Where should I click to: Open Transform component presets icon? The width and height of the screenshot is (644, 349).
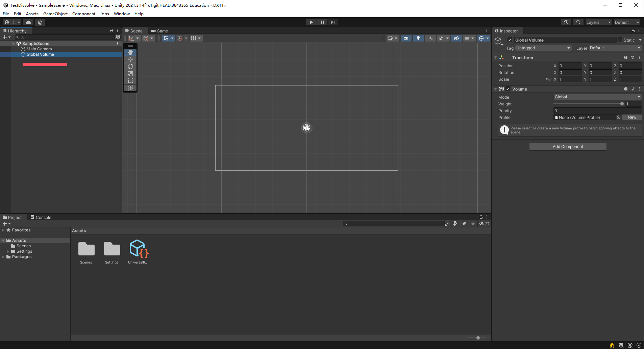tap(633, 57)
